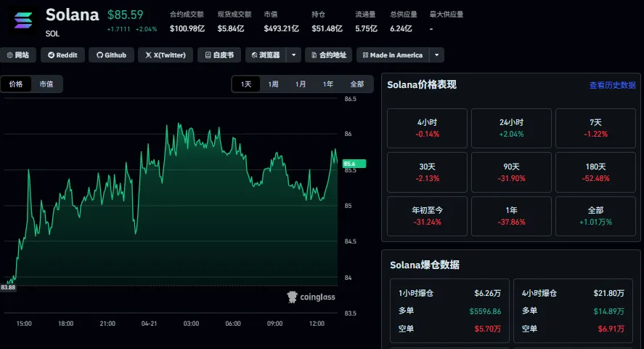This screenshot has width=644, height=349.
Task: Click the 30天 performance card
Action: (x=427, y=172)
